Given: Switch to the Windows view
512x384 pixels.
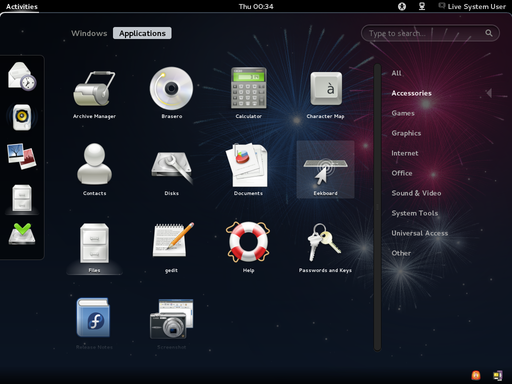Looking at the screenshot, I should (x=89, y=33).
